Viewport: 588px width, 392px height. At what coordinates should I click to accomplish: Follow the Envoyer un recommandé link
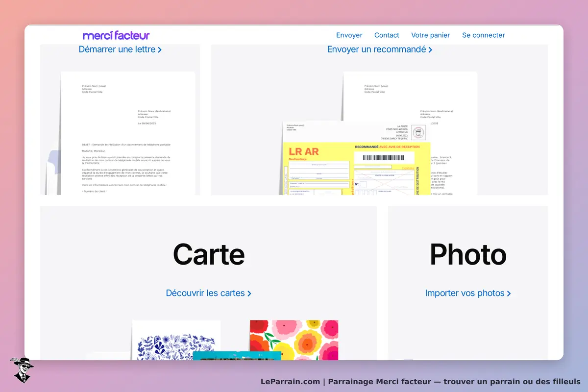click(380, 49)
